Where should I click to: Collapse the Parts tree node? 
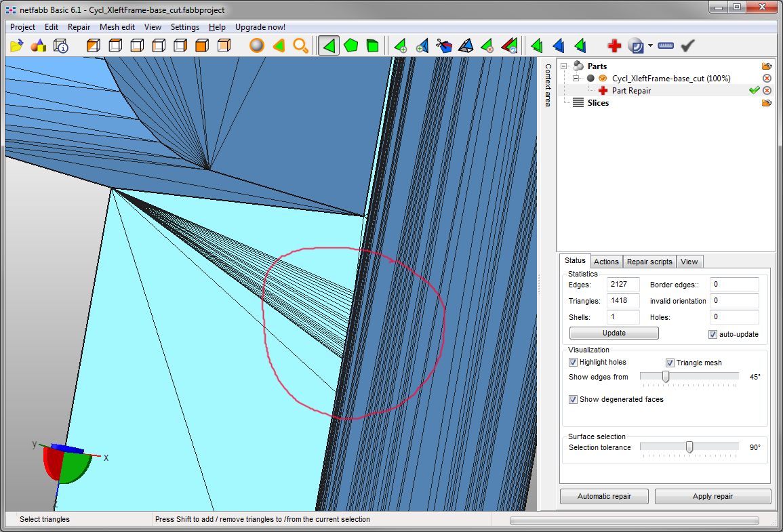[563, 66]
